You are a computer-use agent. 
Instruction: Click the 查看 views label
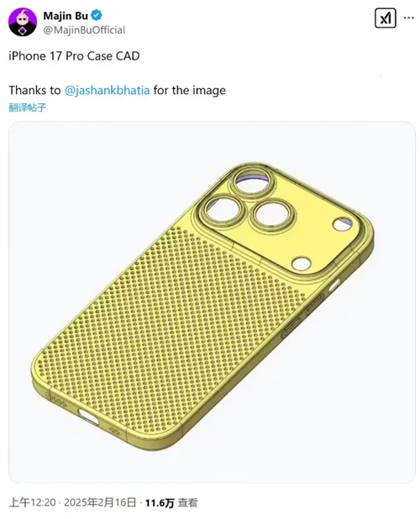tap(187, 503)
